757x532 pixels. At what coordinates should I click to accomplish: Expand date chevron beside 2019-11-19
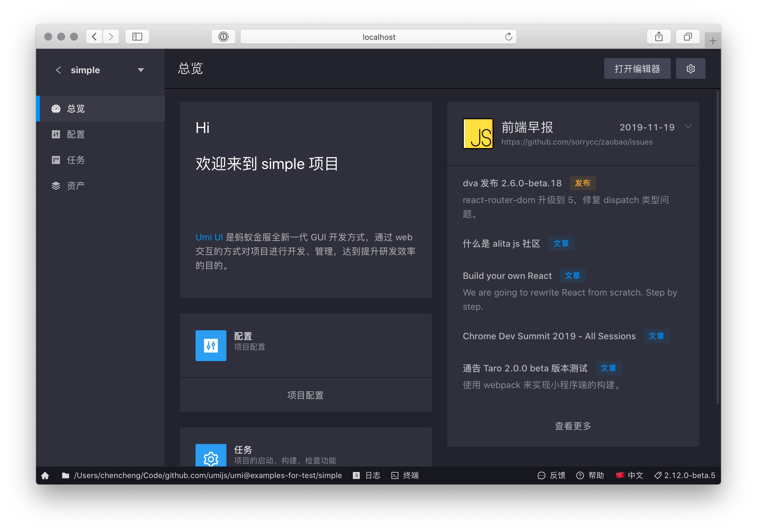[688, 127]
